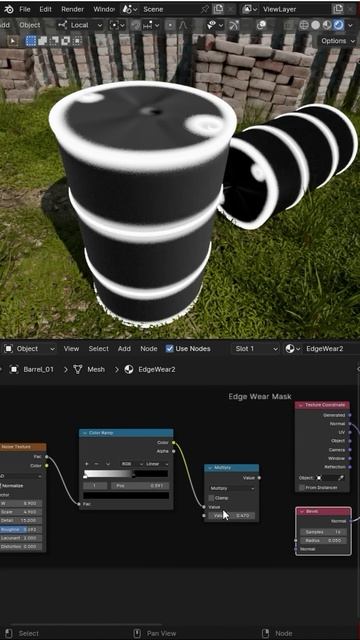
Task: Open the File menu
Action: click(x=24, y=9)
